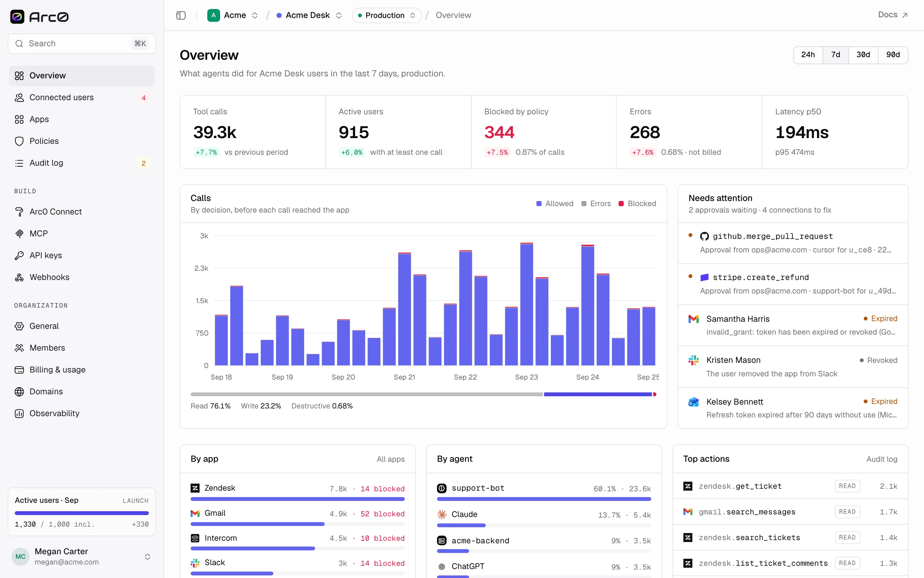Toggle the Errors series in chart legend
This screenshot has width=924, height=578.
[x=596, y=204]
